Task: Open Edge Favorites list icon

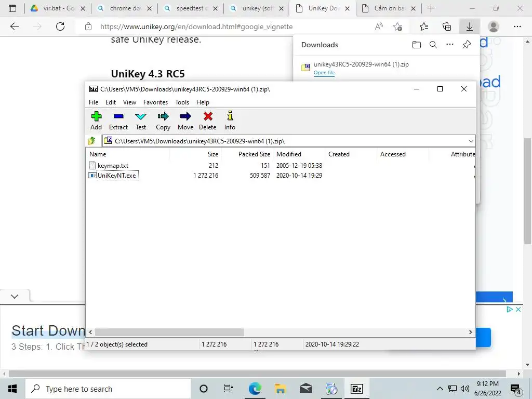Action: pyautogui.click(x=424, y=26)
